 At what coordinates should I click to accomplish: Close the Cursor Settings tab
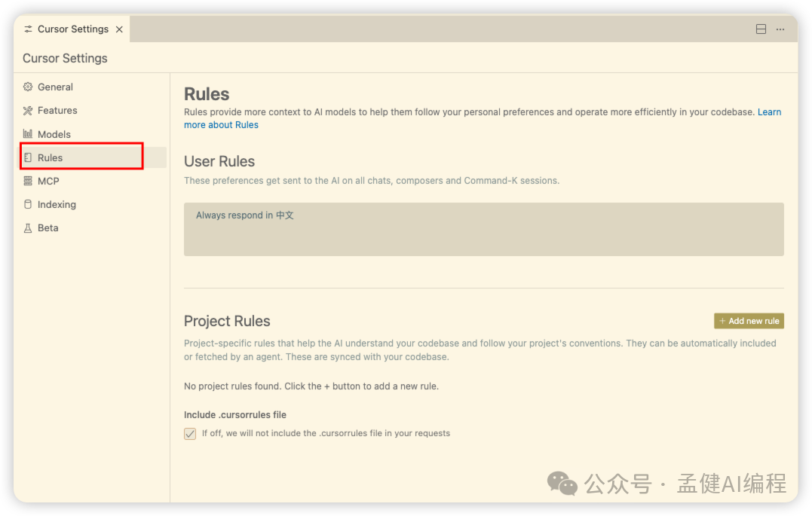[x=119, y=29]
